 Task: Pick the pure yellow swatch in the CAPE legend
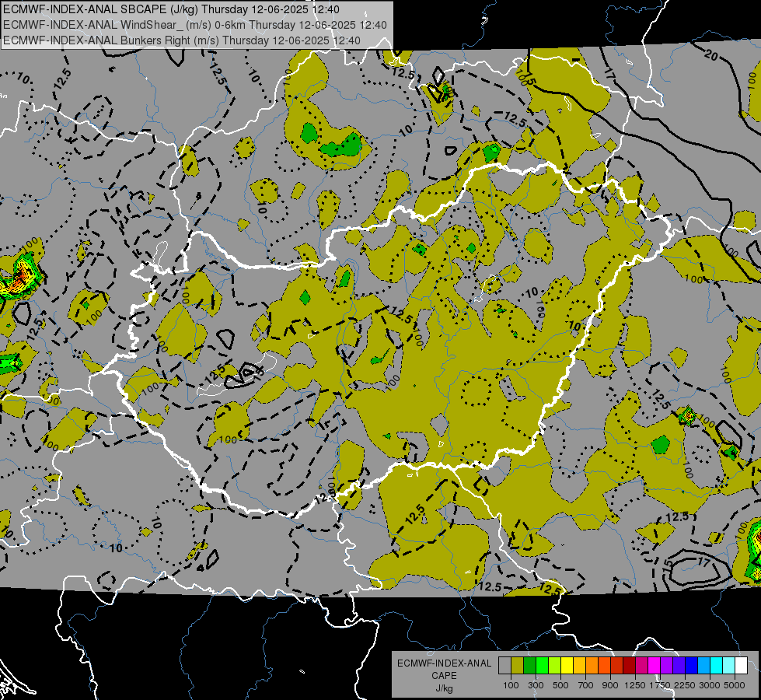coord(567,666)
